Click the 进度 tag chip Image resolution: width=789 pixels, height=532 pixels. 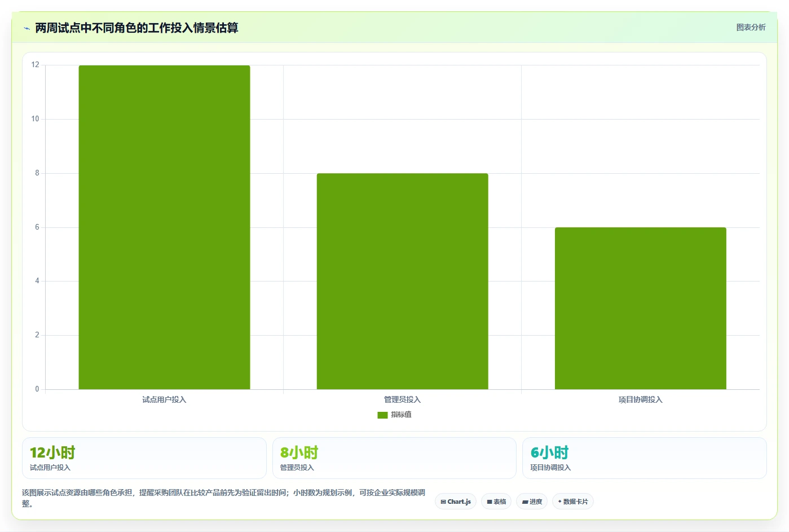[532, 502]
